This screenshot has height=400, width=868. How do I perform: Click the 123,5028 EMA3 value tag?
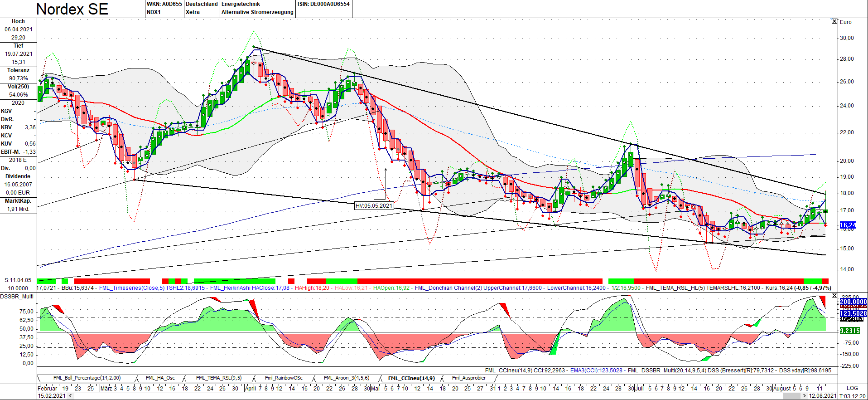click(x=853, y=313)
